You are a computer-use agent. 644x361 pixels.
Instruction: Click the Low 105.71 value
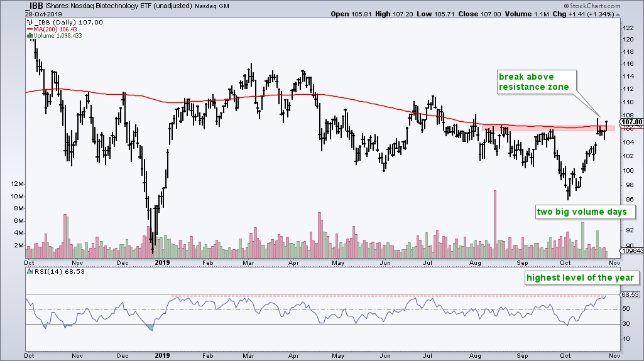point(436,14)
